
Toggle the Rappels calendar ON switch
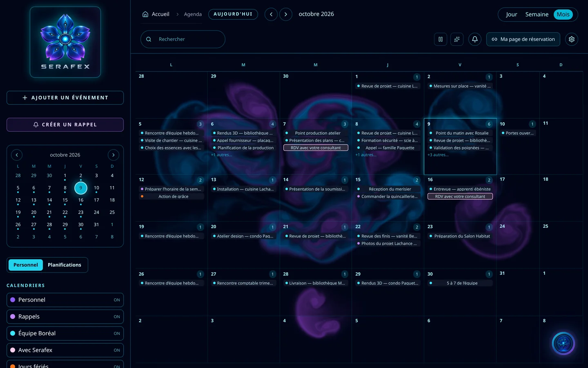117,317
